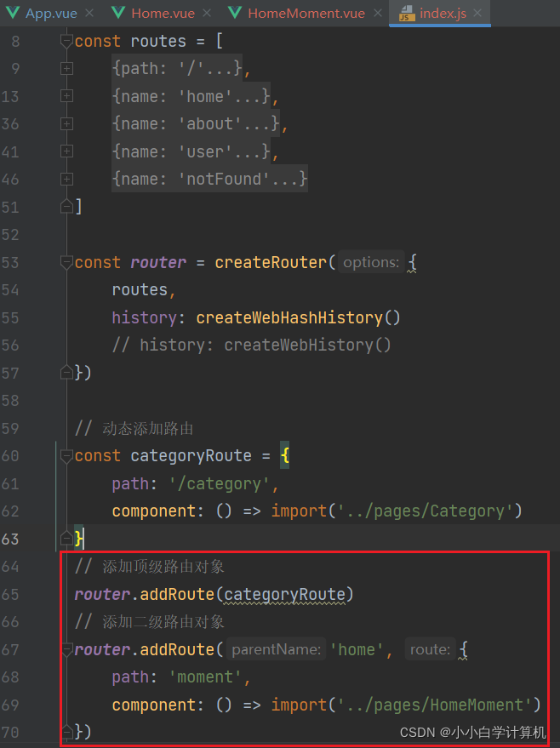Click the JS file icon on index.js tab
This screenshot has width=560, height=748.
point(407,14)
